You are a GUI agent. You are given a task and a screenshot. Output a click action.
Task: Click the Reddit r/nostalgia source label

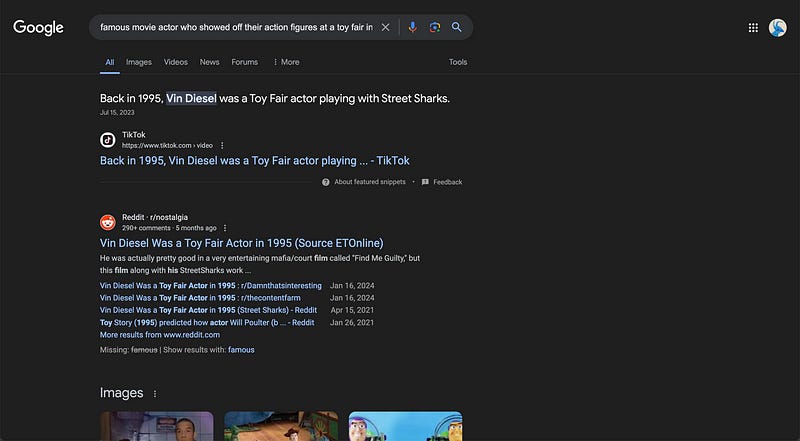pyautogui.click(x=155, y=217)
